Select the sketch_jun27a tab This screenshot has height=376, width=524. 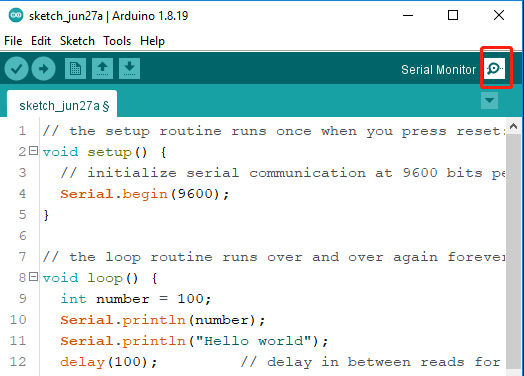[62, 104]
